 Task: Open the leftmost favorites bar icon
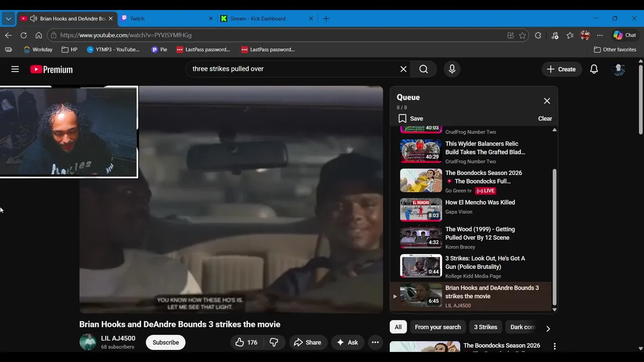click(x=8, y=50)
